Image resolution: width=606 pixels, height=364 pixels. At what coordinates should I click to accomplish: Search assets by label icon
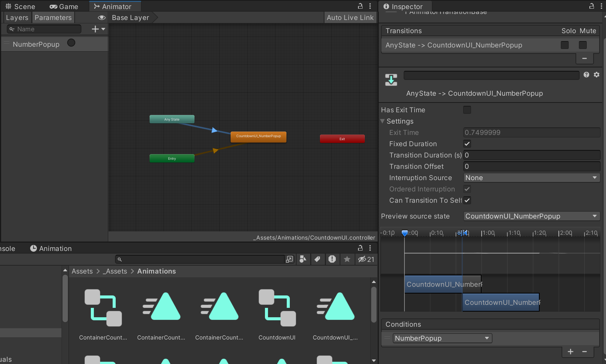pyautogui.click(x=317, y=259)
